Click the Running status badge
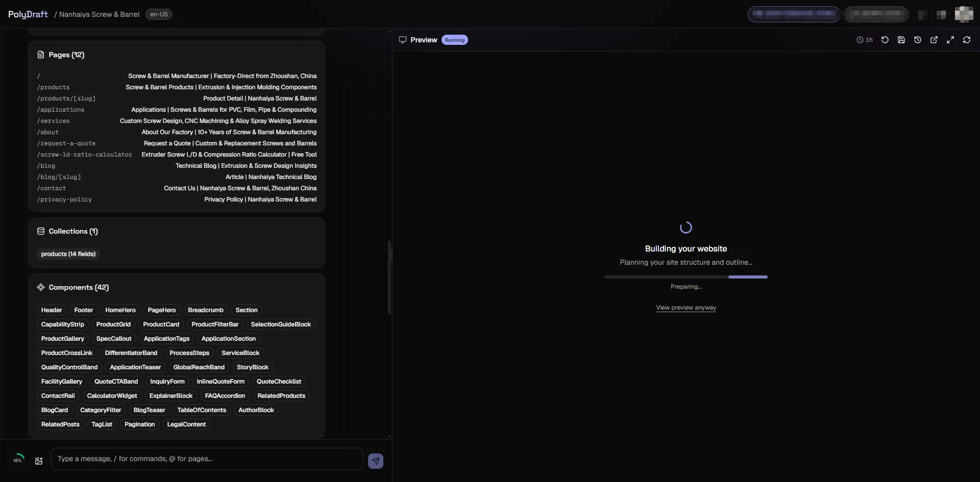 click(x=455, y=40)
